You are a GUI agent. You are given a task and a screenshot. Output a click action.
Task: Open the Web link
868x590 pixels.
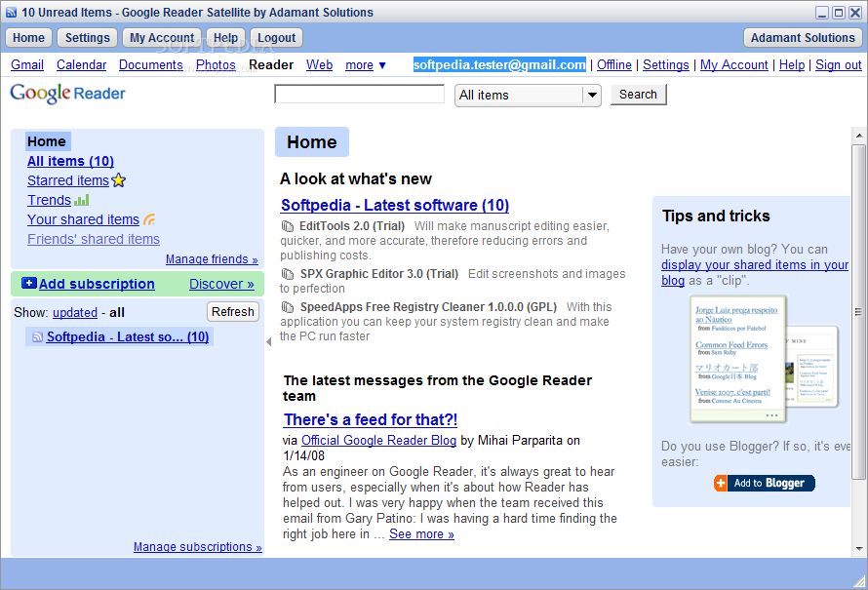[x=320, y=64]
